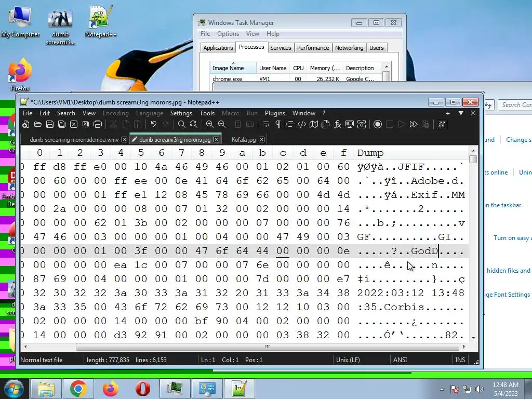The width and height of the screenshot is (532, 399).
Task: Toggle the INS insert mode indicator
Action: (460, 360)
